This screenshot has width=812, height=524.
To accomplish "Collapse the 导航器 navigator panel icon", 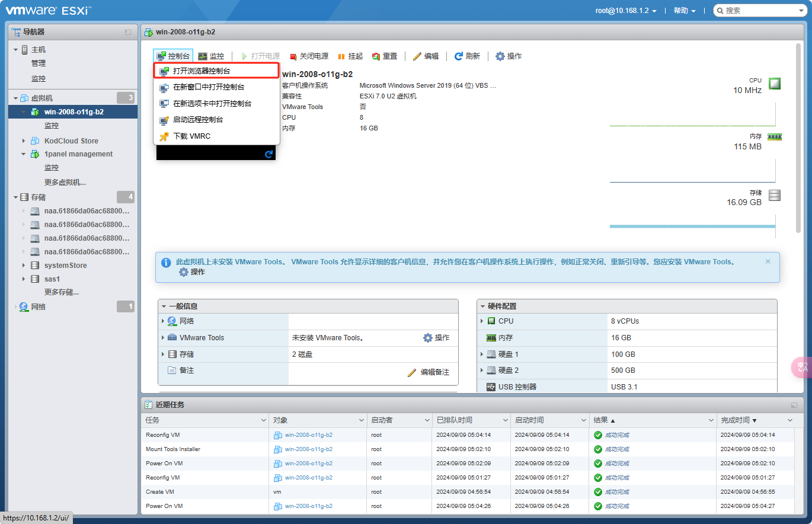I will coord(128,32).
